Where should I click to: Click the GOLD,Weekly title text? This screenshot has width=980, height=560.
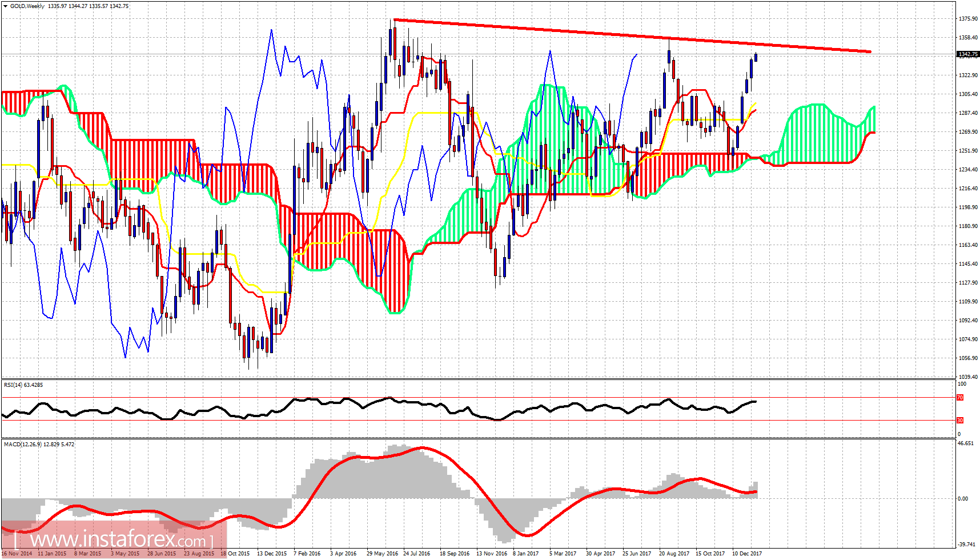coord(29,6)
